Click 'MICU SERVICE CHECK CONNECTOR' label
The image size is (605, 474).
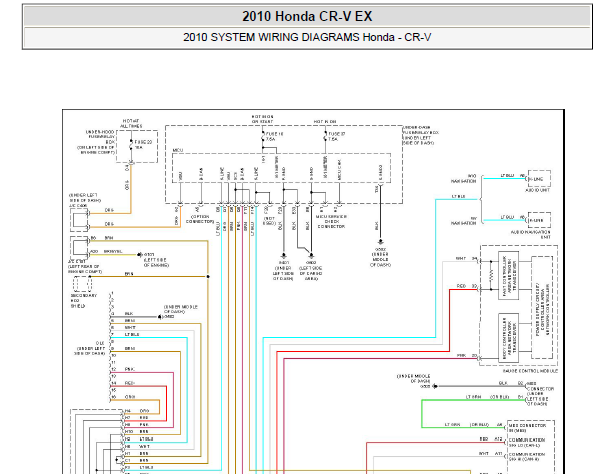pyautogui.click(x=331, y=222)
